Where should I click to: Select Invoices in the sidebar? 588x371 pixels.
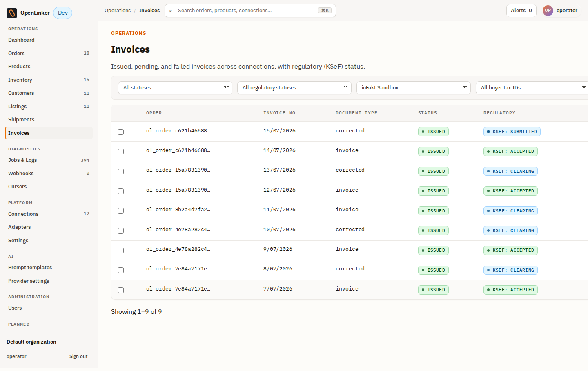[49, 133]
